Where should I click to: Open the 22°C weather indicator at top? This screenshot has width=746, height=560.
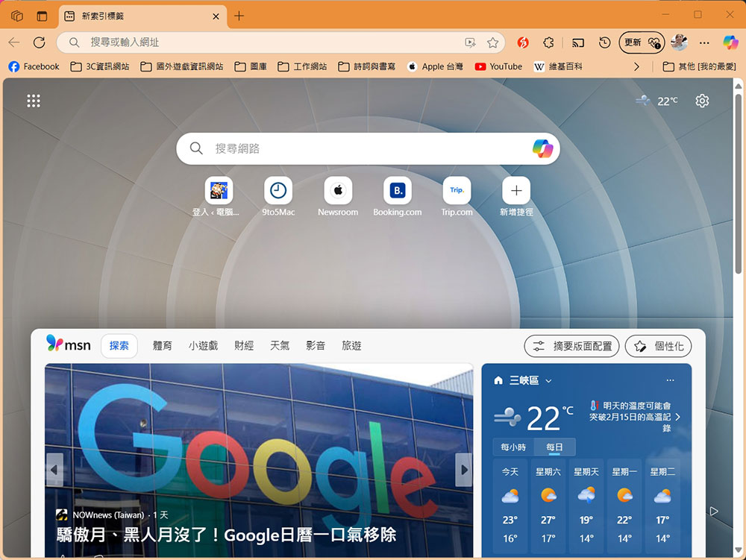(x=656, y=101)
